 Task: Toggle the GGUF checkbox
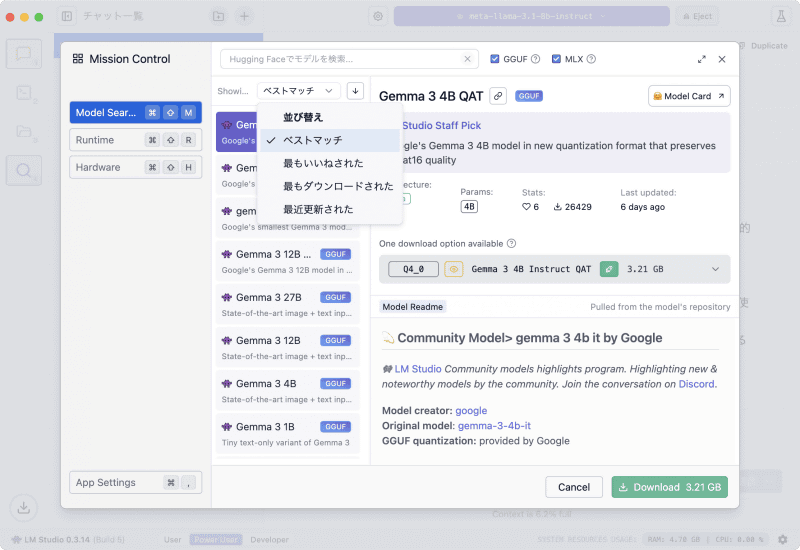point(494,59)
